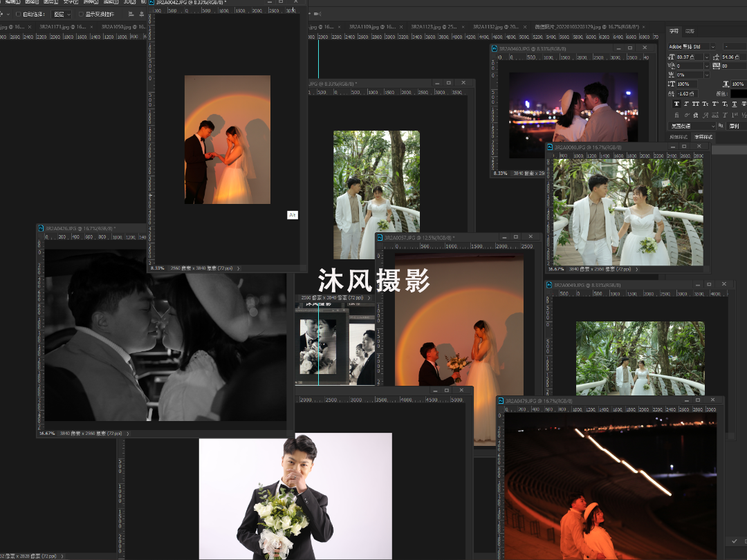The height and width of the screenshot is (560, 747).
Task: Switch to the 3R2A1050.jpg document tab
Action: (123, 27)
